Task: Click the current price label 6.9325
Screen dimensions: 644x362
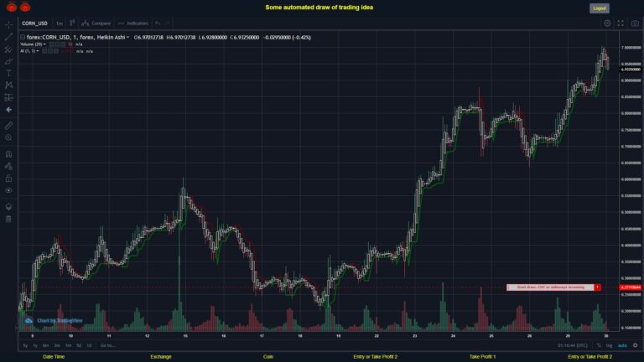Action: coord(631,70)
